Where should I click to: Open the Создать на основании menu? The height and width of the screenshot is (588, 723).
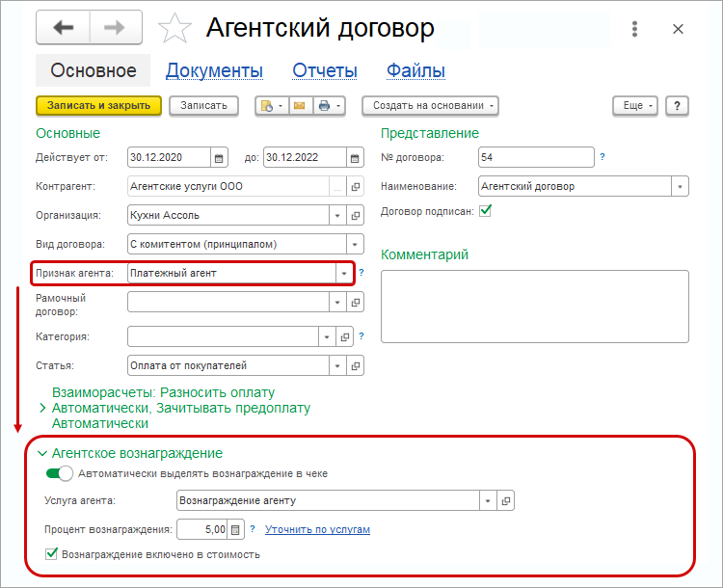(430, 106)
